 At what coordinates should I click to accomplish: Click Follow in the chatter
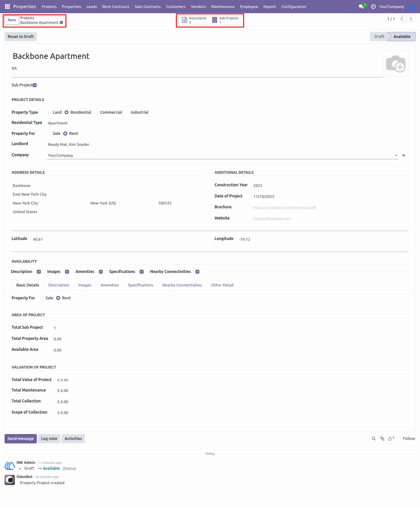(x=409, y=439)
